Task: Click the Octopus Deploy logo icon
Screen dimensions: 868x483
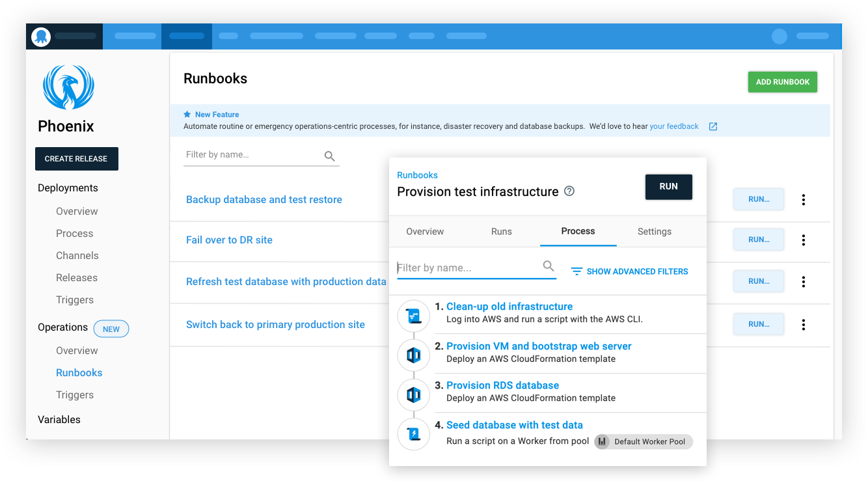Action: pyautogui.click(x=41, y=36)
